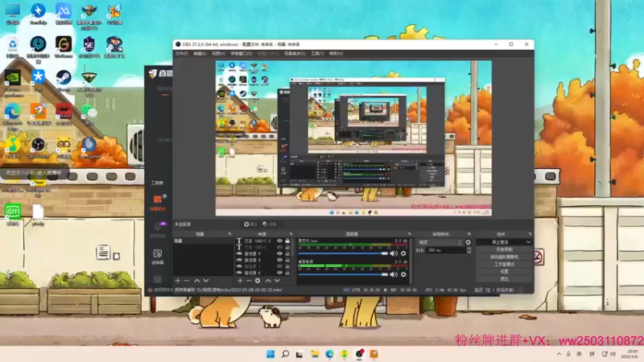Open TeamSpeak 3 desktop shortcut
Screen dimensions: 644x362
tap(89, 150)
